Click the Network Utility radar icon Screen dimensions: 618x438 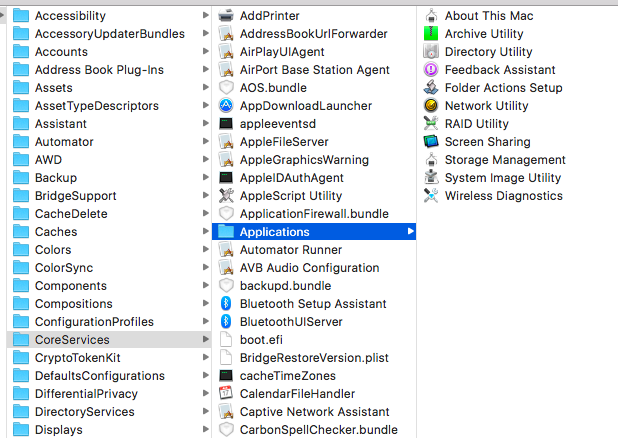tap(431, 106)
